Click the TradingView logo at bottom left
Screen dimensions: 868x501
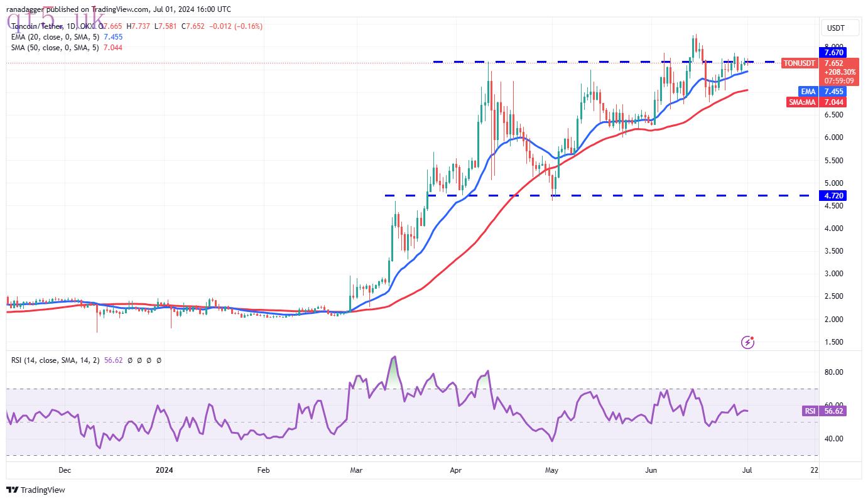click(x=36, y=490)
